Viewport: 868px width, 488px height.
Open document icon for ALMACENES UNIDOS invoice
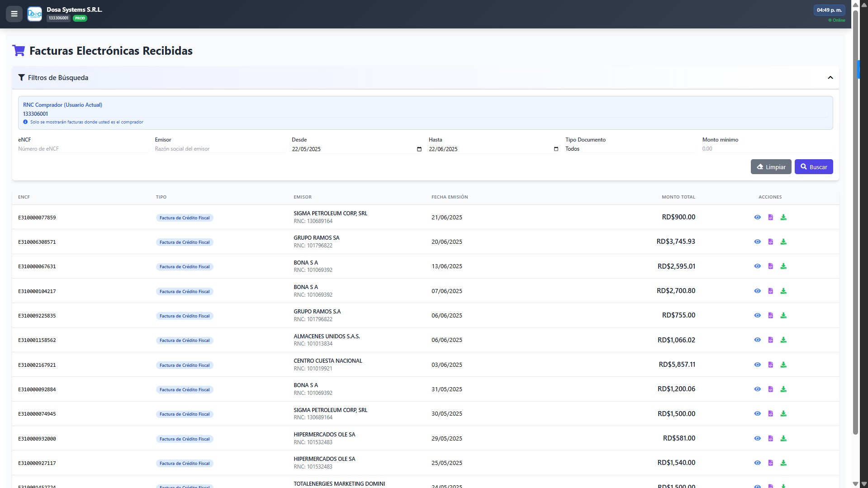click(x=770, y=340)
